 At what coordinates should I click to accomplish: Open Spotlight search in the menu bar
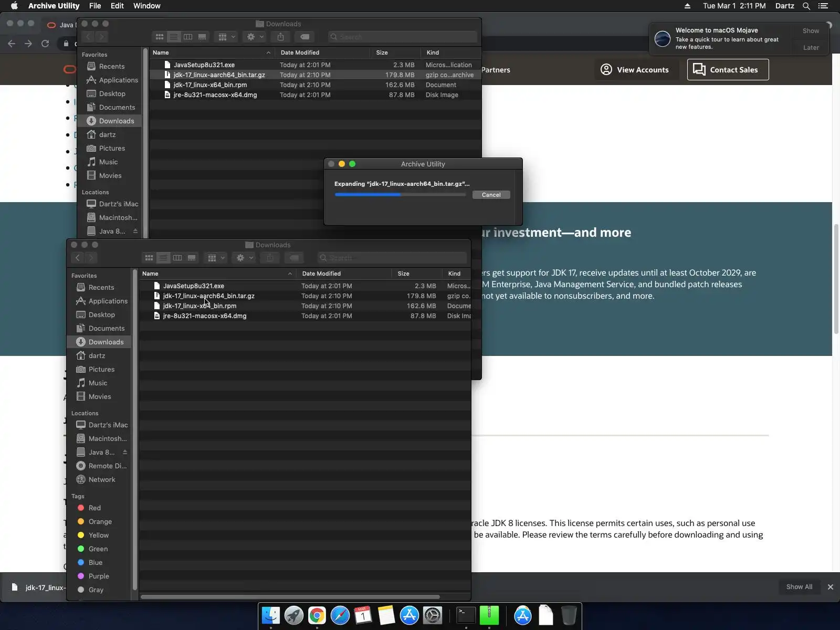[806, 6]
